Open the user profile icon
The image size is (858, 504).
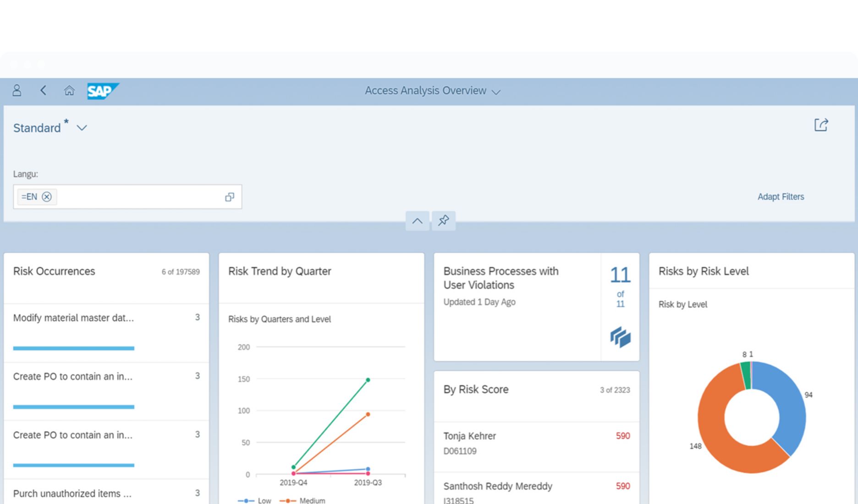17,90
